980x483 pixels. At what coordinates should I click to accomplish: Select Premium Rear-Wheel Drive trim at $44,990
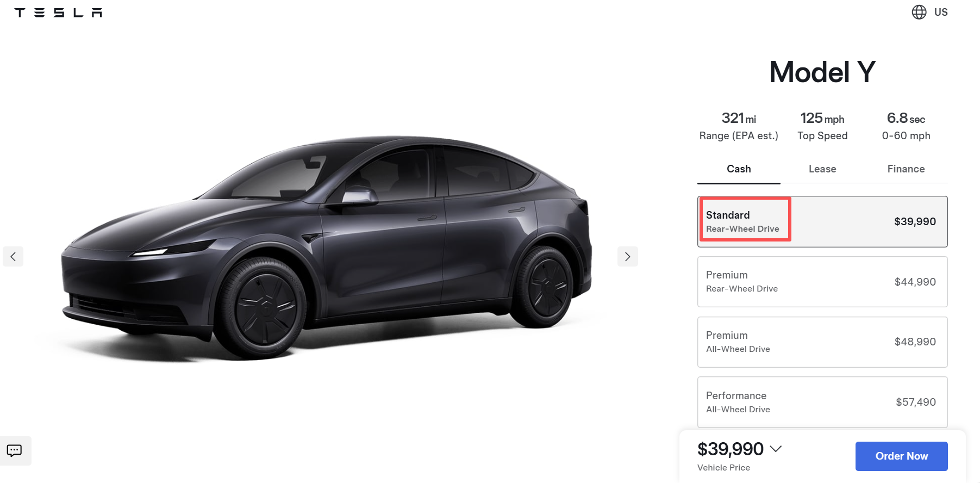(822, 282)
